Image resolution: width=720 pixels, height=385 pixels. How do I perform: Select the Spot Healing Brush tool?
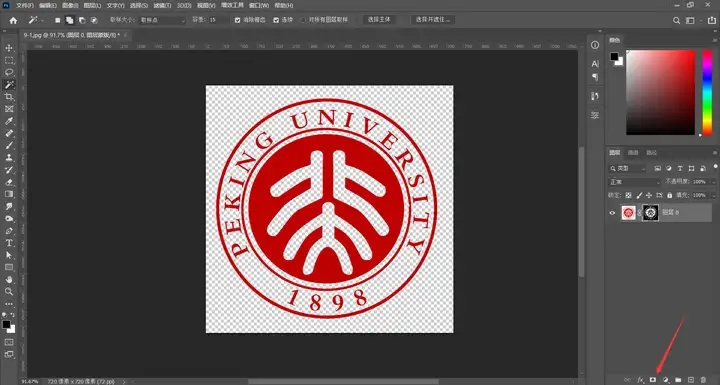click(9, 133)
